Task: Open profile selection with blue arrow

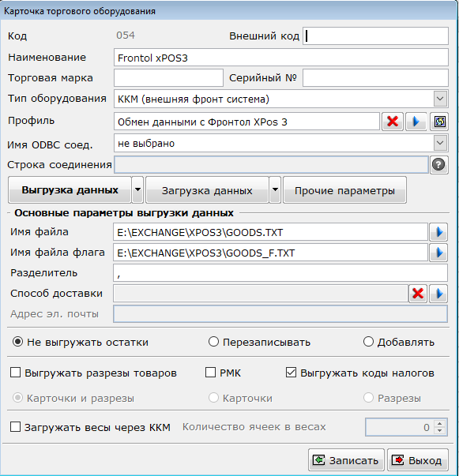Action: click(x=416, y=122)
